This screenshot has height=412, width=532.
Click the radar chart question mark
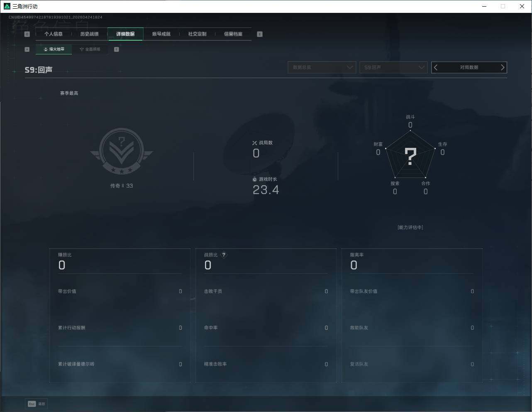[410, 157]
